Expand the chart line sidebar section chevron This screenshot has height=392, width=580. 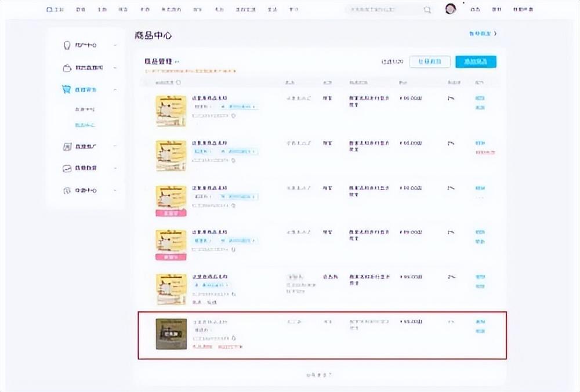[115, 168]
